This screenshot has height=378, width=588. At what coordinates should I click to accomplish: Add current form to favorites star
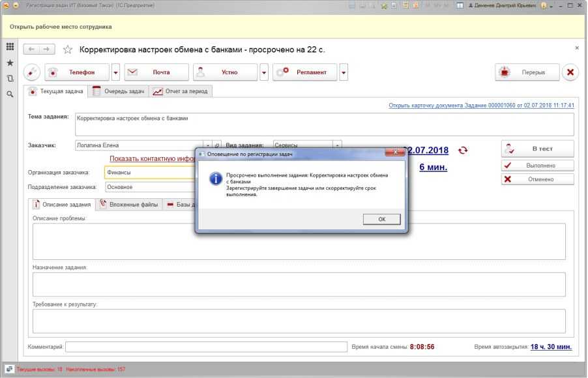coord(67,50)
